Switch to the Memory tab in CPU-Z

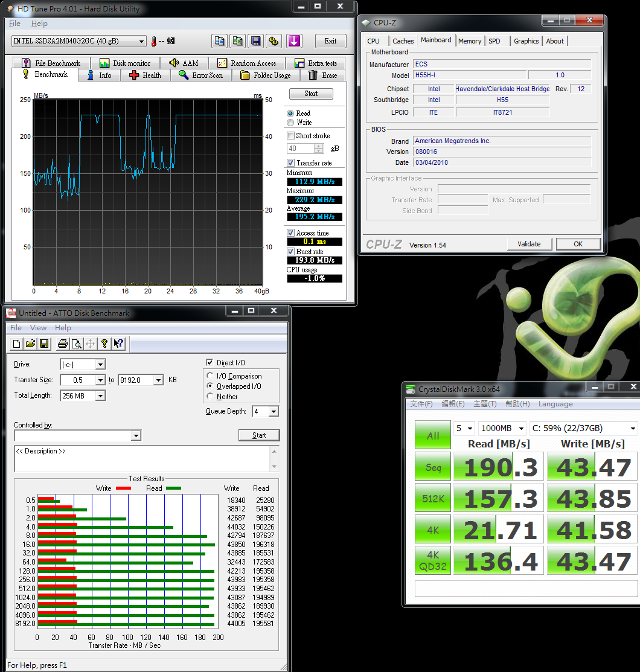click(x=470, y=40)
